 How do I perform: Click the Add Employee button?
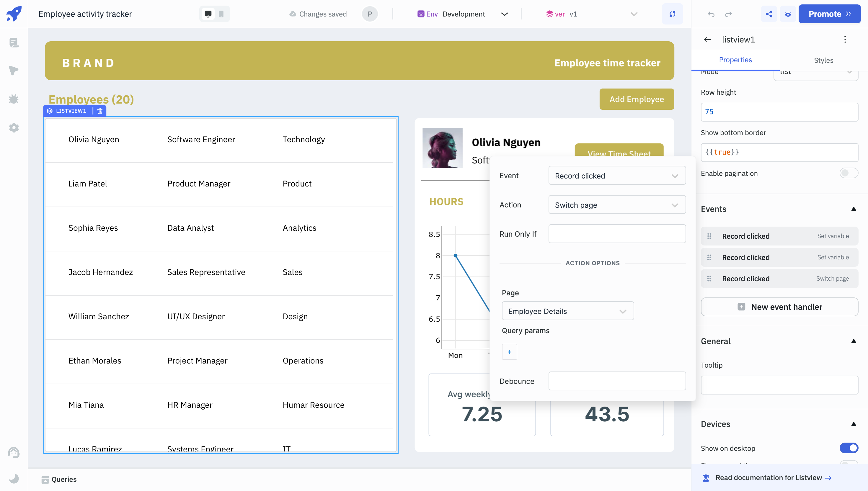636,99
